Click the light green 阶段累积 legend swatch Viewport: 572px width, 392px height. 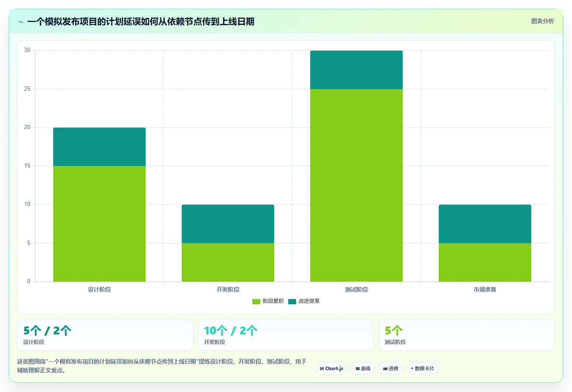pyautogui.click(x=256, y=301)
